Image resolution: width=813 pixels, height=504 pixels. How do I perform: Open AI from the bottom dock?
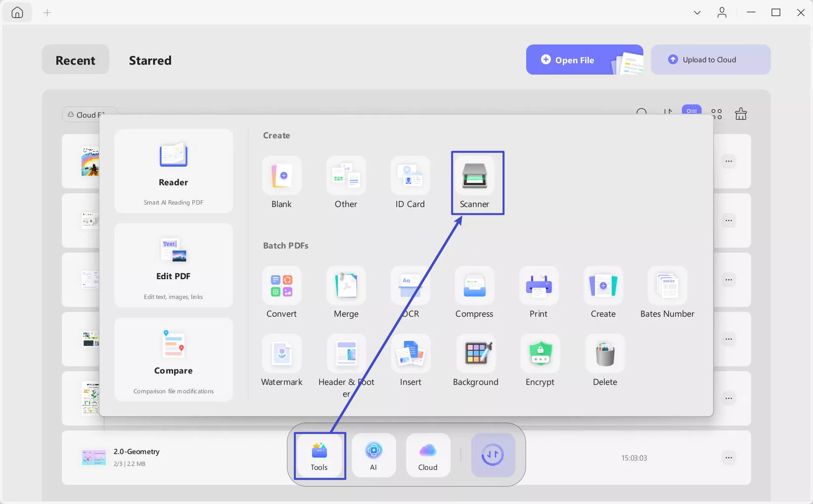point(374,456)
